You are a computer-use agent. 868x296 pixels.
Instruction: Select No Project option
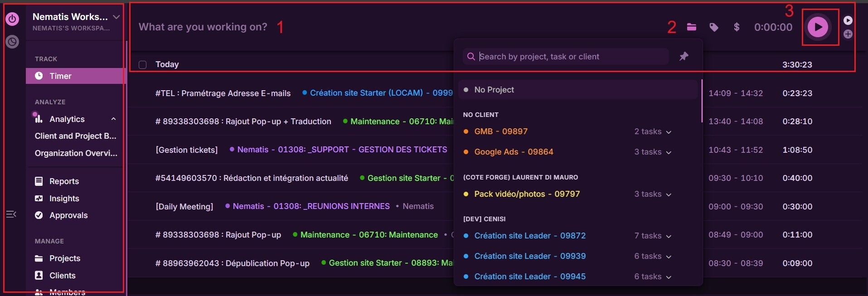(494, 90)
